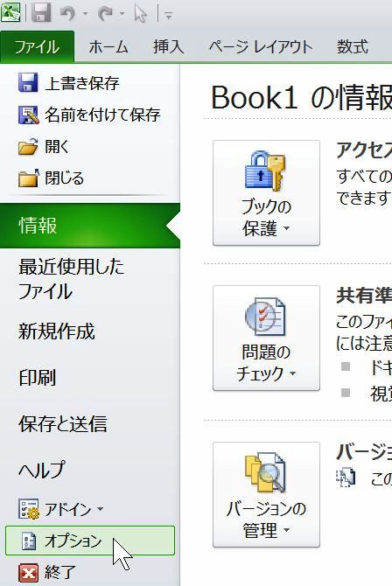Open オプション settings entry
Viewport: 392px width, 586px height.
pos(90,541)
